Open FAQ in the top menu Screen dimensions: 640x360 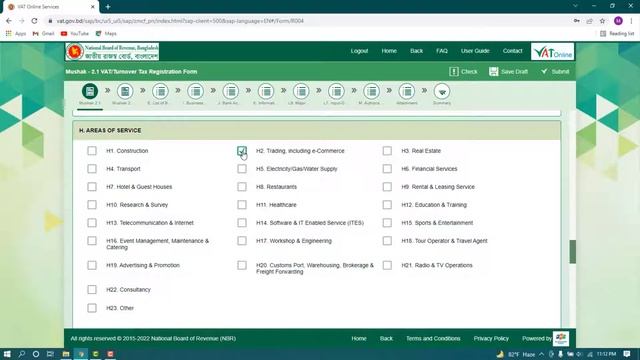(442, 51)
